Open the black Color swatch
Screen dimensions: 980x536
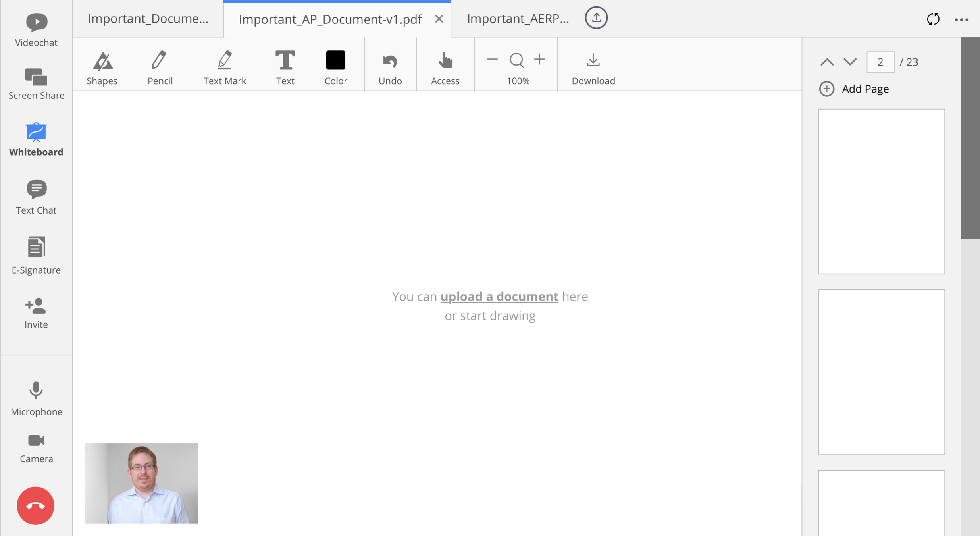tap(335, 61)
